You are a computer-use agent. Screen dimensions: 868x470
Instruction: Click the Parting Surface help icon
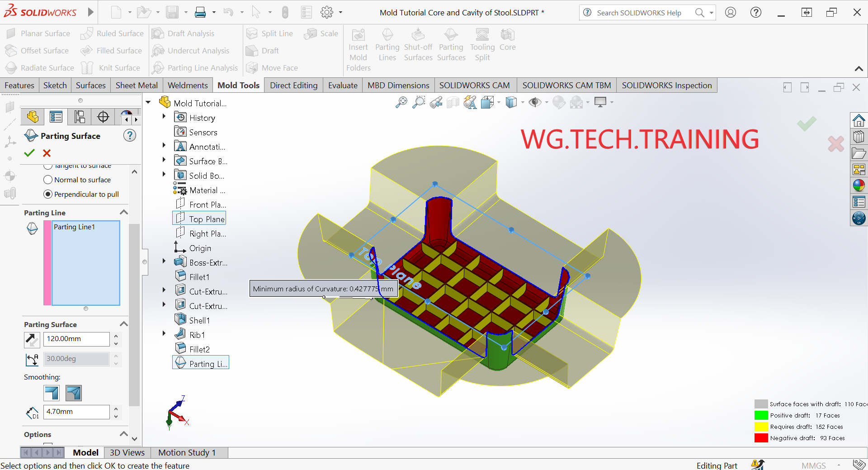[130, 135]
